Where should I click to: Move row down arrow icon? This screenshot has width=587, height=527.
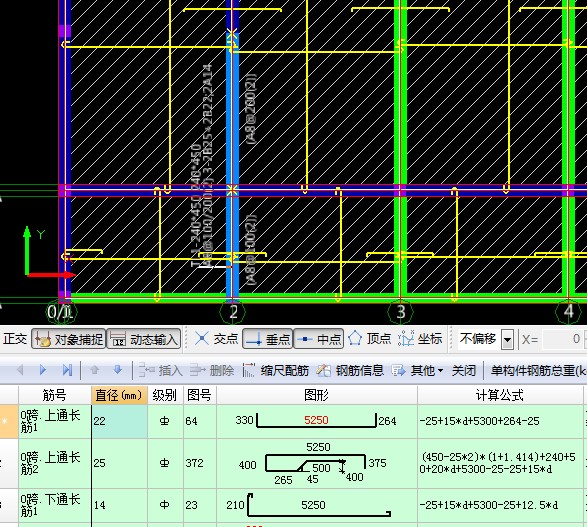[118, 371]
